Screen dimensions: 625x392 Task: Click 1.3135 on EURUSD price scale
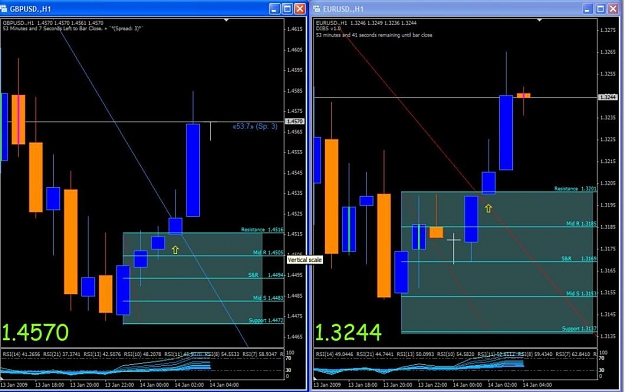pos(608,336)
